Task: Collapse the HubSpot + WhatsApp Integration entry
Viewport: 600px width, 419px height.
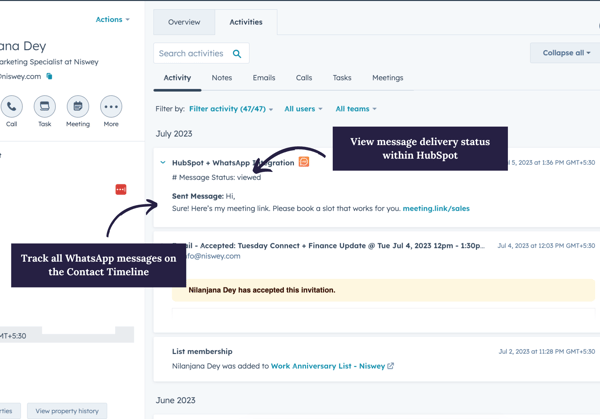Action: coord(163,163)
